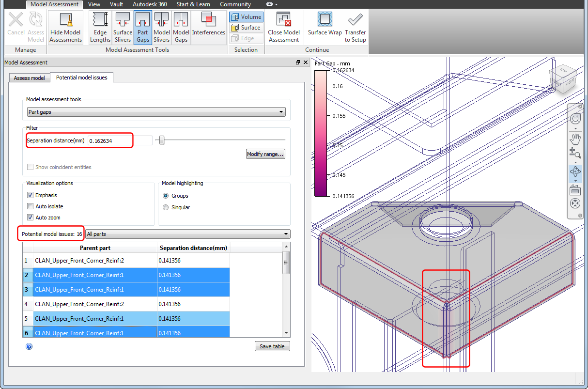Sort by Parent part column header
Screen dimensions: 588x389
coord(95,248)
